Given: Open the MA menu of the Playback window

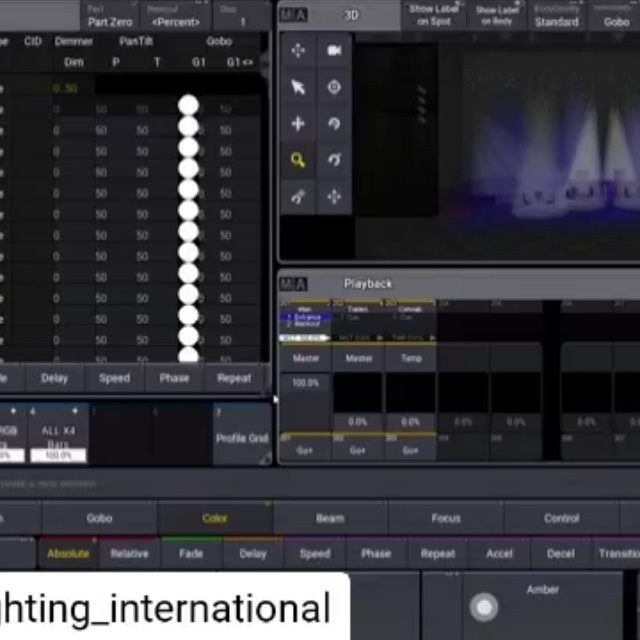Looking at the screenshot, I should 293,284.
